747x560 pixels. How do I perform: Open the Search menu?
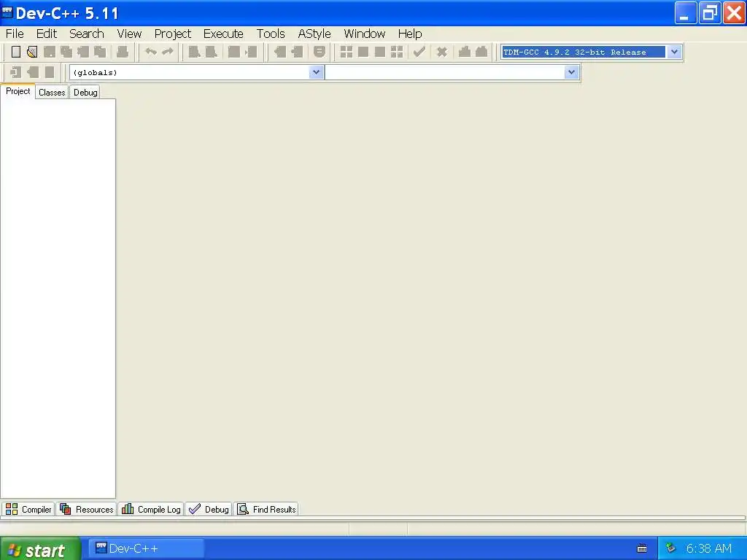(87, 34)
